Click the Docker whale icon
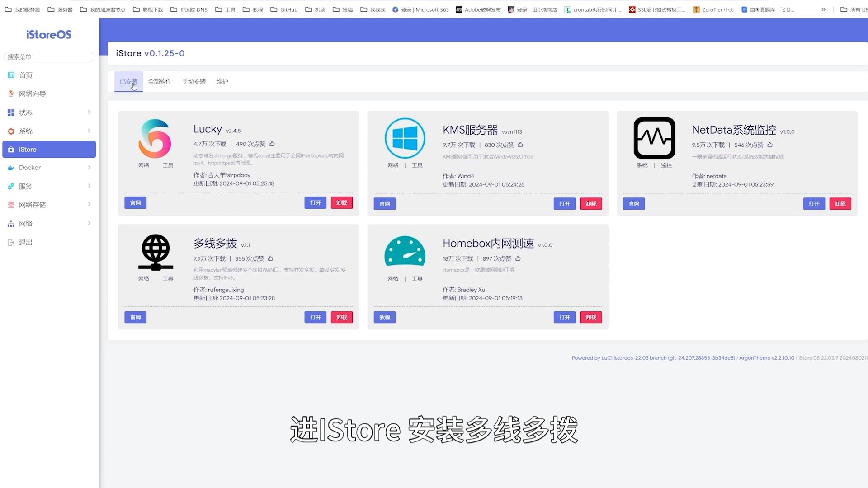The image size is (868, 488). tap(11, 168)
